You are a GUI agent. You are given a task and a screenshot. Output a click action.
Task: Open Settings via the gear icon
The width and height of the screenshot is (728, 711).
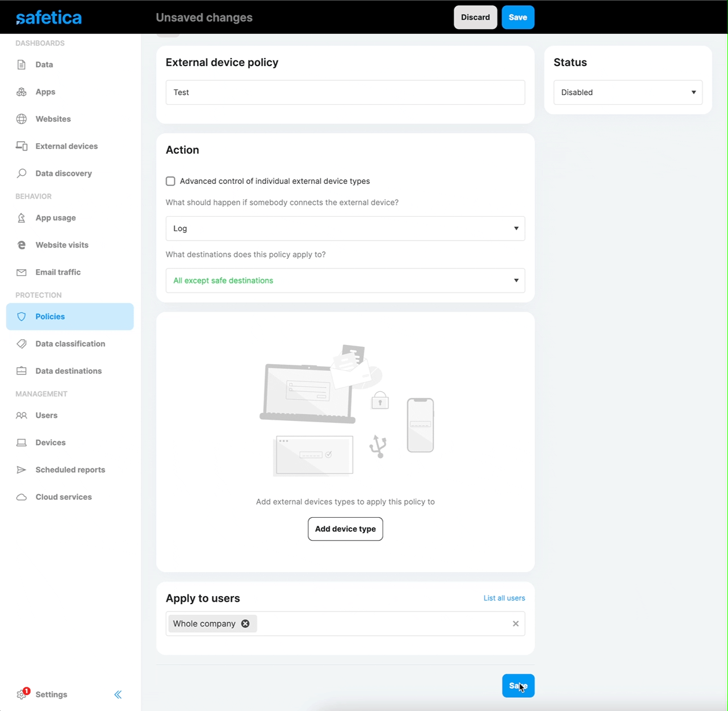(22, 694)
